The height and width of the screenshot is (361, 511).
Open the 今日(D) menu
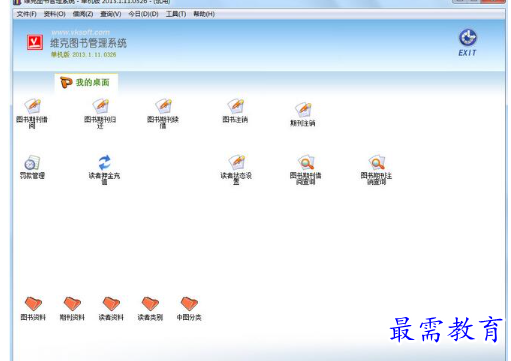pyautogui.click(x=144, y=14)
